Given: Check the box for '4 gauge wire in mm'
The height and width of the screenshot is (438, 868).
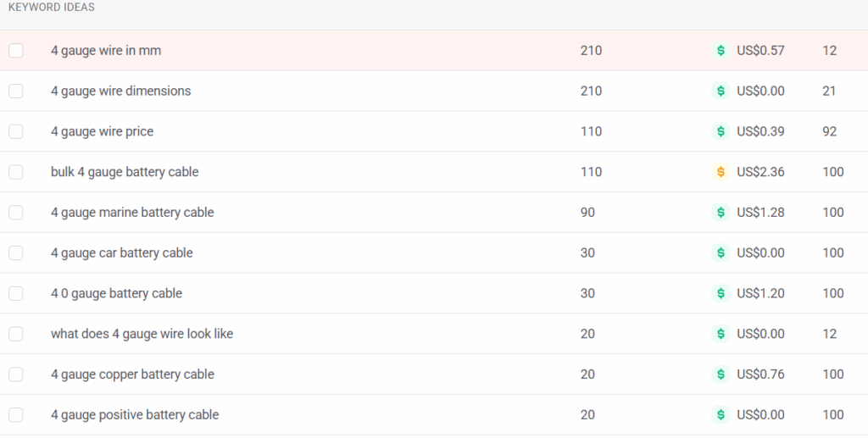Looking at the screenshot, I should click(x=16, y=51).
